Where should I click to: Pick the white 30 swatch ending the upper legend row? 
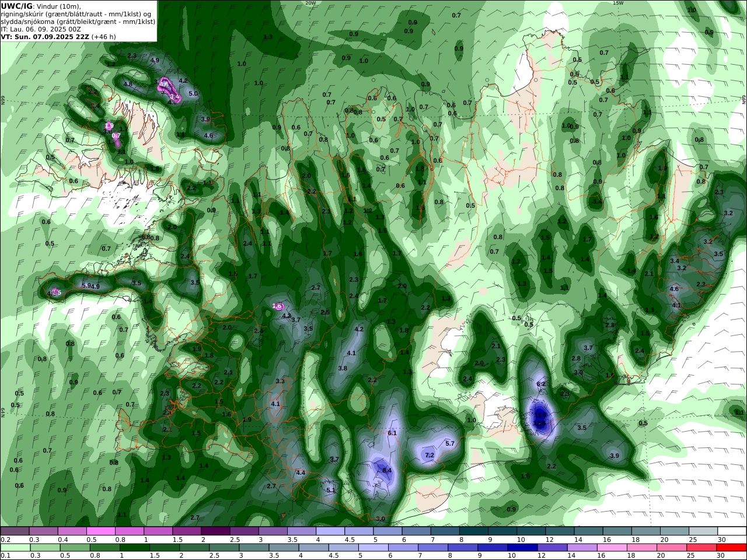tap(732, 531)
